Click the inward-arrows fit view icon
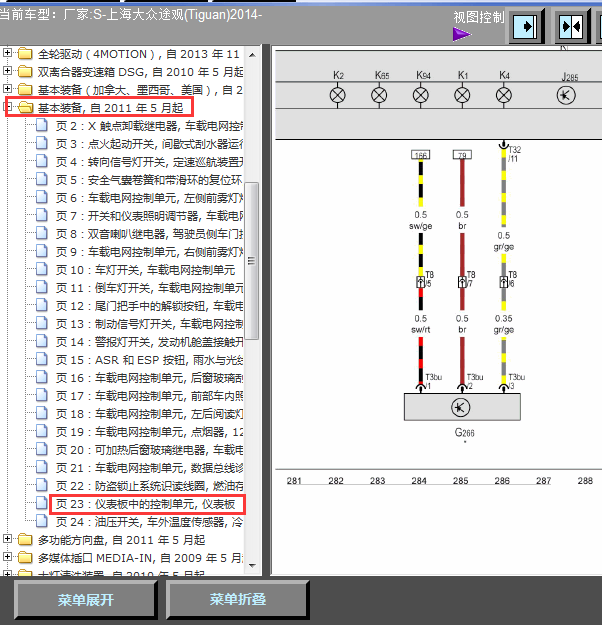The image size is (602, 625). click(571, 27)
